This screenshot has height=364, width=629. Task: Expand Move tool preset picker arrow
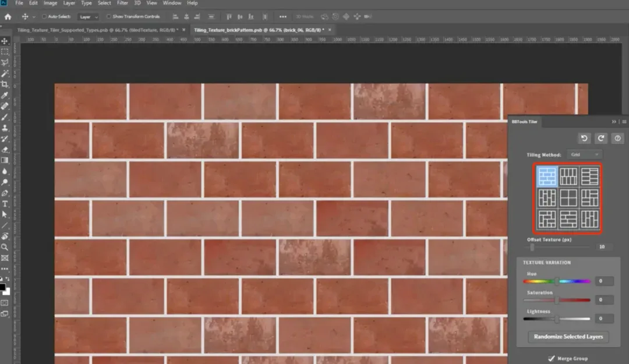34,17
